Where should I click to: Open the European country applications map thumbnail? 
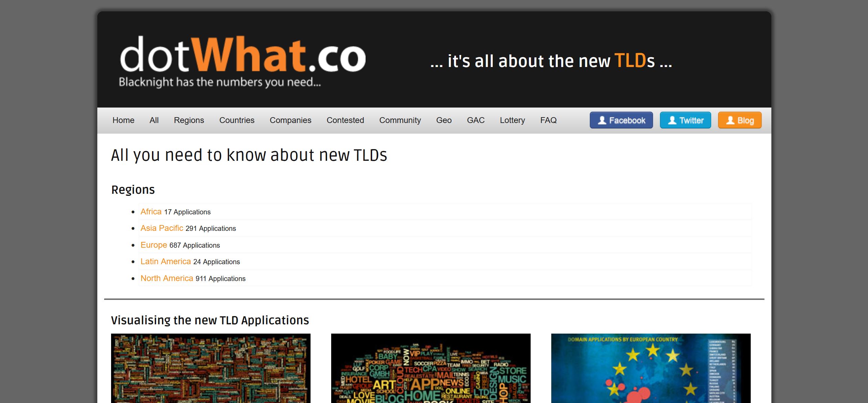[651, 368]
